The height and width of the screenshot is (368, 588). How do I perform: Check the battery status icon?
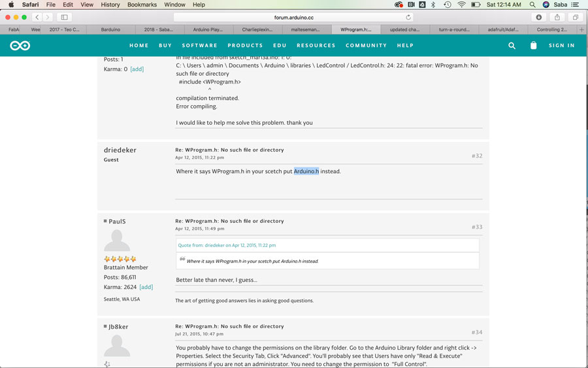476,5
